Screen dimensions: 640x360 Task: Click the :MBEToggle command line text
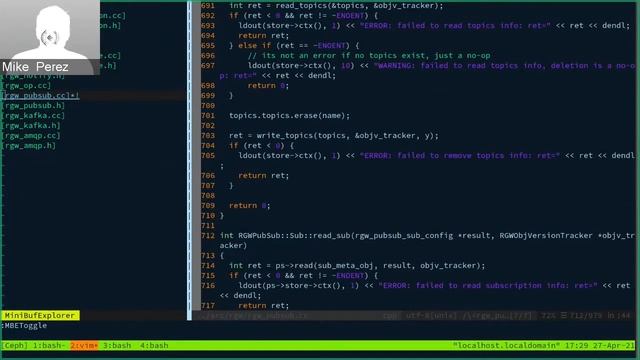[x=24, y=326]
